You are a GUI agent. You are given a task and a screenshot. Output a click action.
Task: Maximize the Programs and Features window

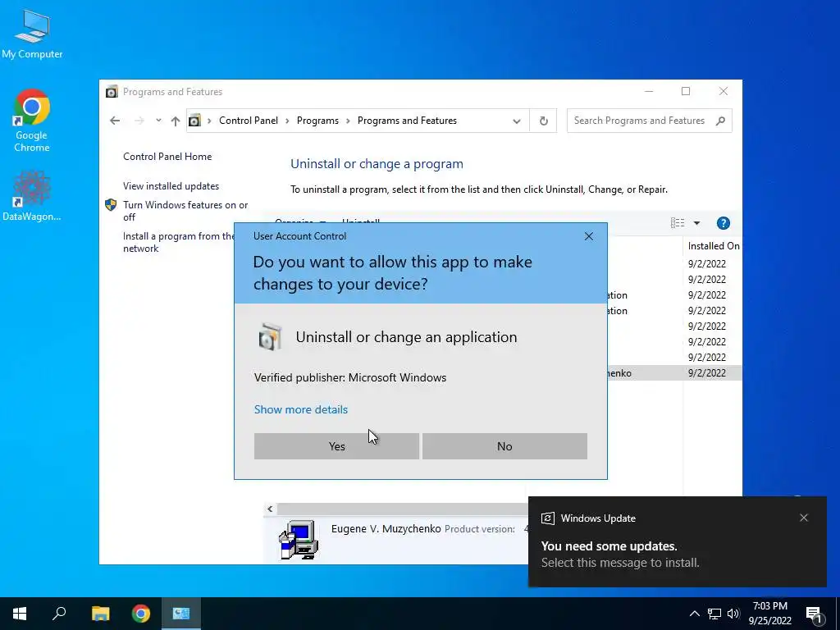click(686, 92)
